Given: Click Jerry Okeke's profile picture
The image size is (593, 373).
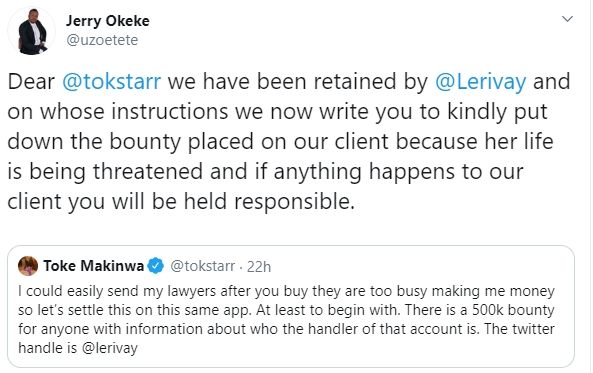Looking at the screenshot, I should click(x=32, y=31).
